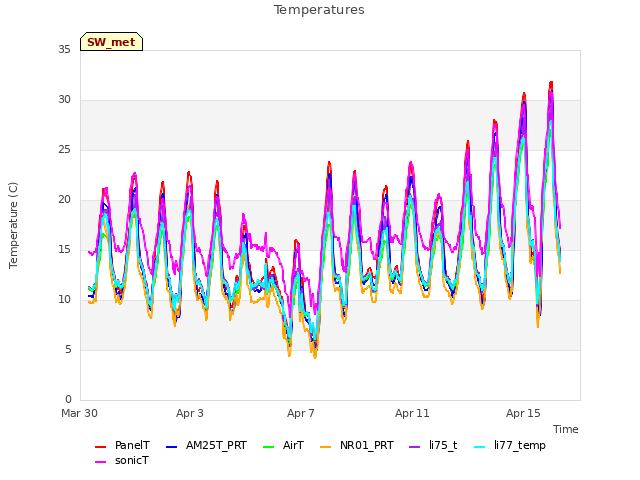Click the sonicT legend entry

point(122,460)
